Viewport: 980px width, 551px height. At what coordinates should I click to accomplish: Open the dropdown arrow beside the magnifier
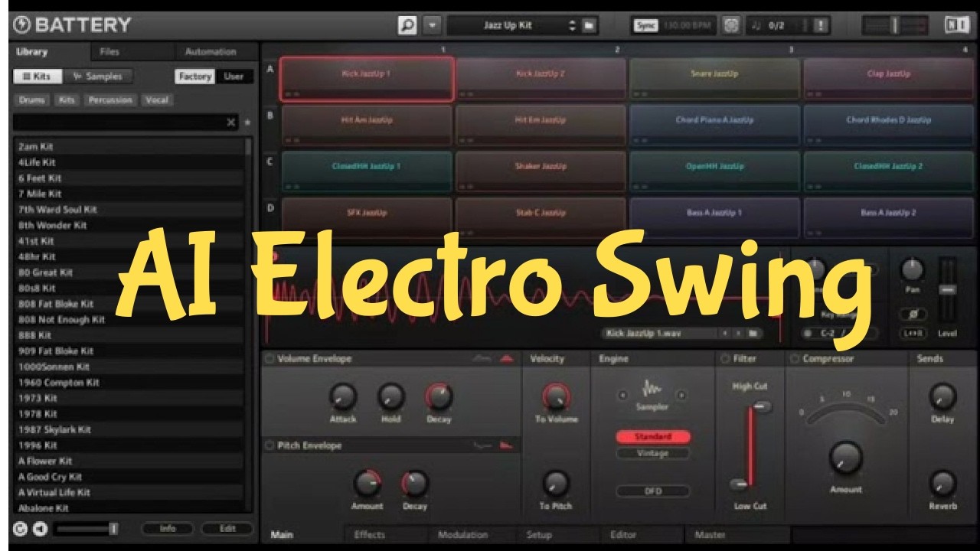click(x=433, y=25)
